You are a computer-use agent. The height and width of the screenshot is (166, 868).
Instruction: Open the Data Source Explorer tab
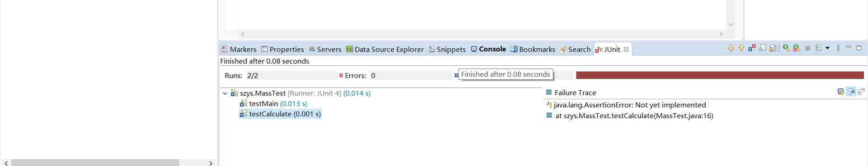(385, 49)
